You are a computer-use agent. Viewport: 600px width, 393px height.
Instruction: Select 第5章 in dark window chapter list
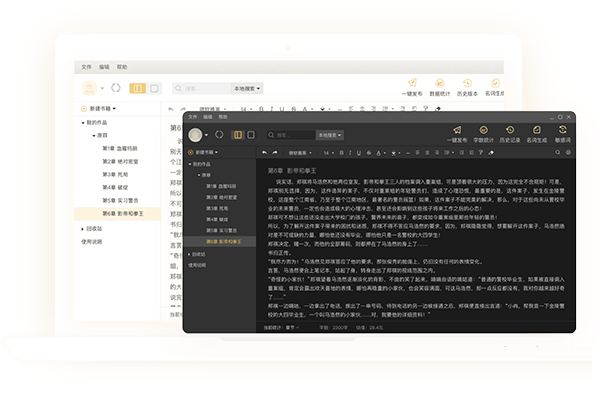(221, 230)
